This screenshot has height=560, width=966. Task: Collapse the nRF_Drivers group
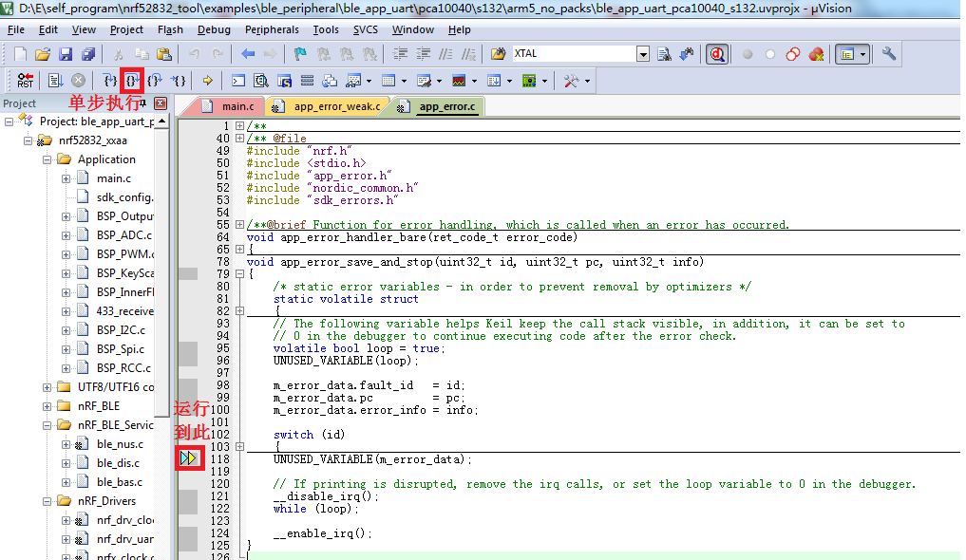tap(47, 501)
